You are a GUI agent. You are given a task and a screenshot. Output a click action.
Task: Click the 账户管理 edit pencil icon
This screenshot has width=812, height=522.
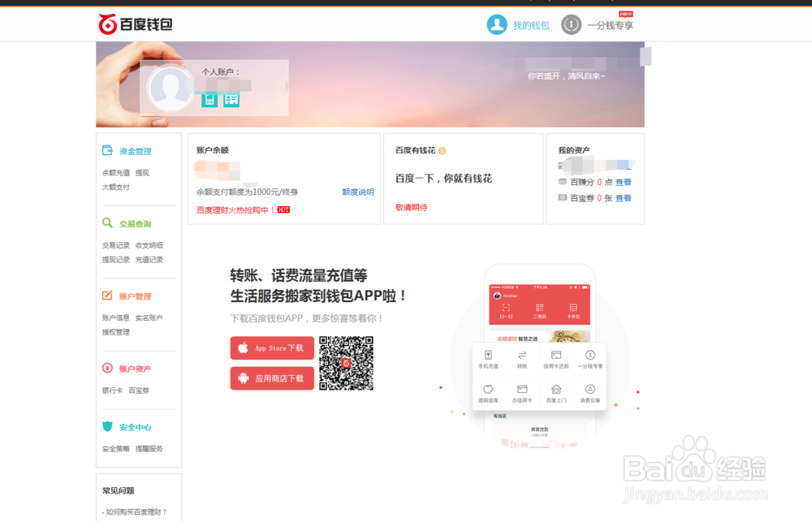tap(107, 296)
